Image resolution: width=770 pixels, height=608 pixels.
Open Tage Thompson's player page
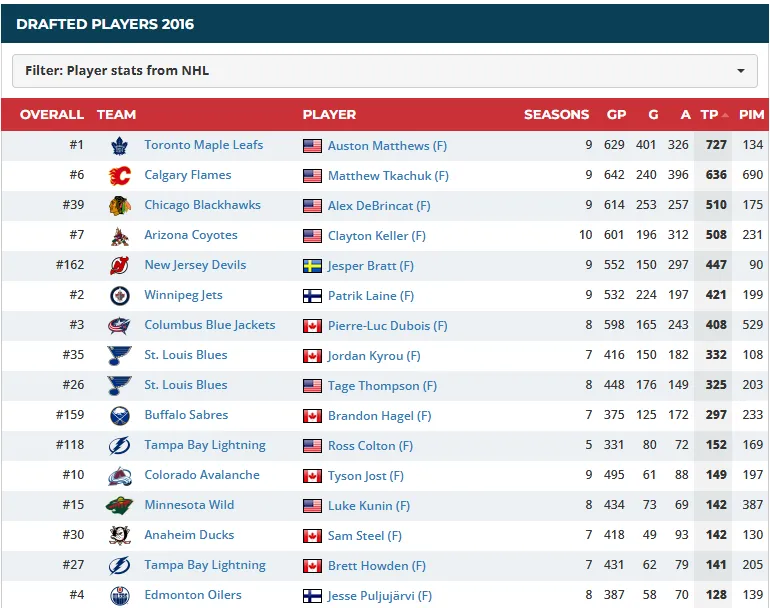pyautogui.click(x=382, y=386)
